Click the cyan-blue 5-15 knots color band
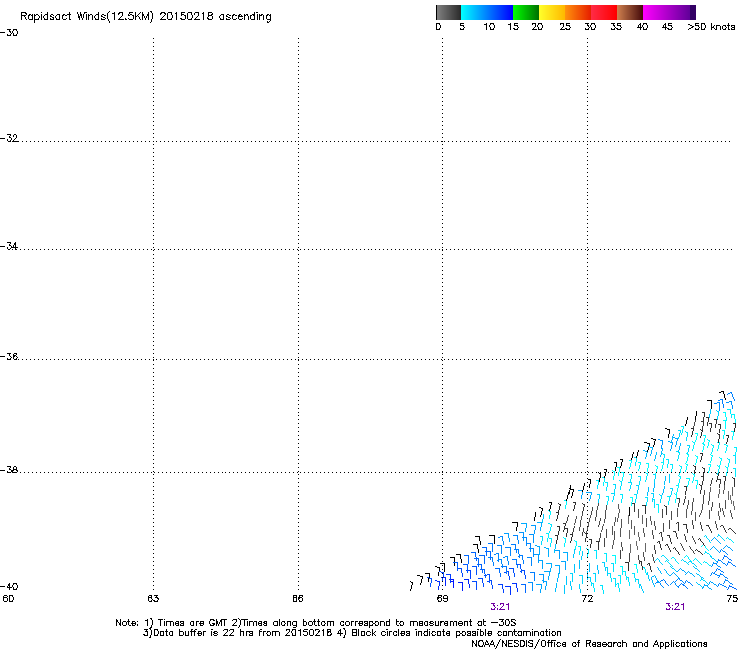This screenshot has height=650, width=740. click(487, 12)
